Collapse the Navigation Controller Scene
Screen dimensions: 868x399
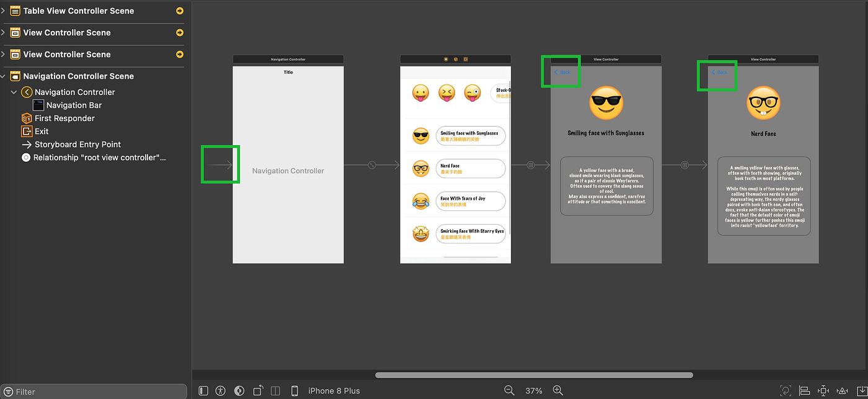point(3,76)
